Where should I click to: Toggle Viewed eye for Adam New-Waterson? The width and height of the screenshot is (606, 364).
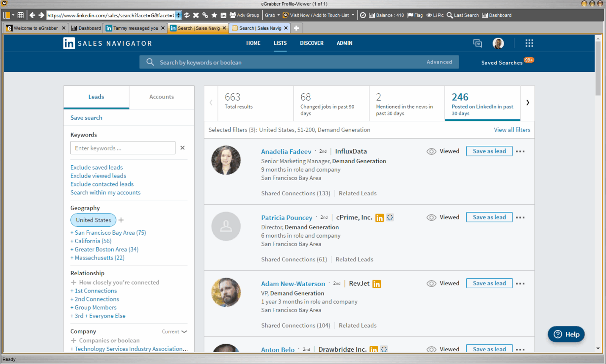click(x=431, y=284)
